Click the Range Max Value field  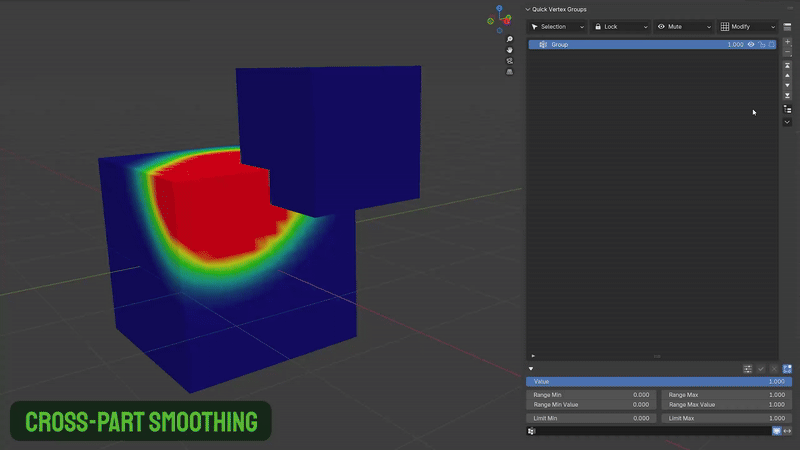pyautogui.click(x=727, y=405)
